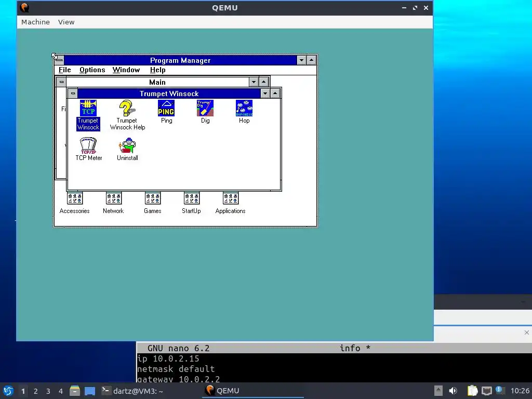Screen dimensions: 532x399
Task: Maximize the Program Manager window
Action: pos(312,60)
